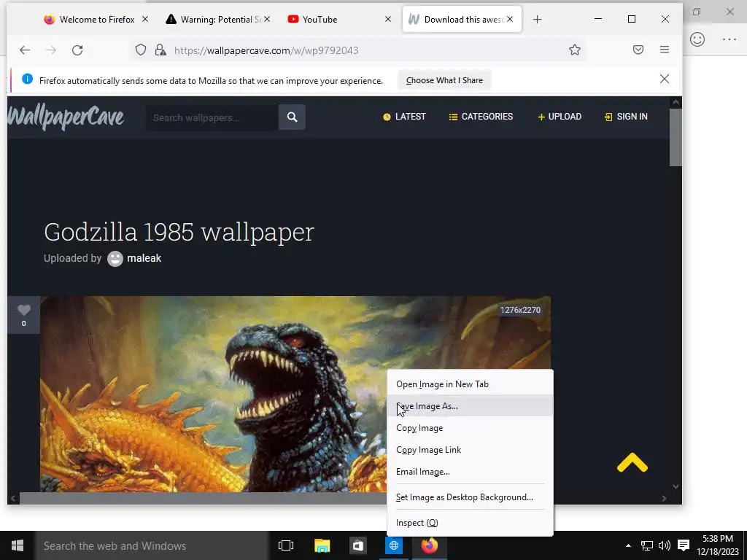The image size is (747, 560).
Task: Close the Warning: Potential Security tab
Action: click(267, 19)
